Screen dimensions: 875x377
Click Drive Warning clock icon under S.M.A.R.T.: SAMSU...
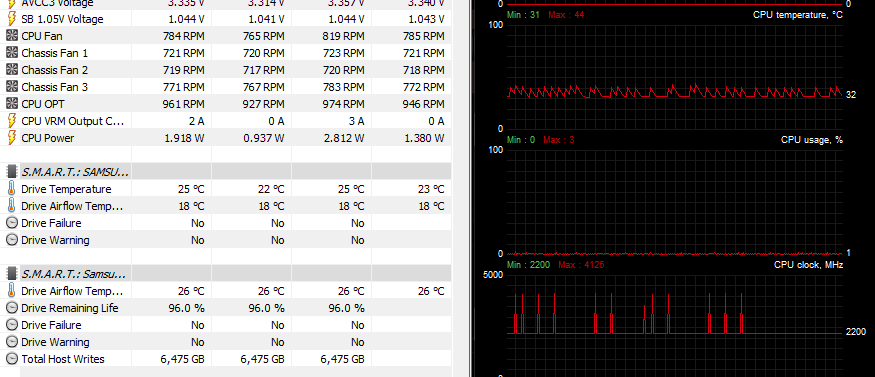(11, 240)
